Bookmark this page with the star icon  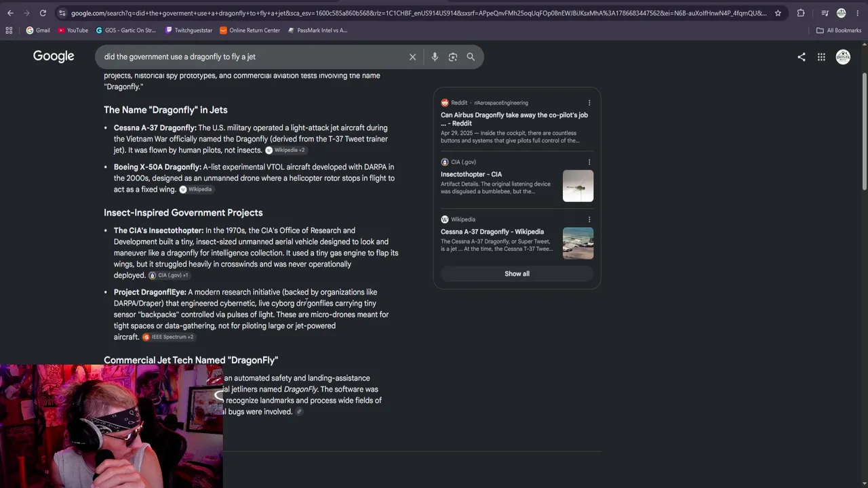coord(778,13)
